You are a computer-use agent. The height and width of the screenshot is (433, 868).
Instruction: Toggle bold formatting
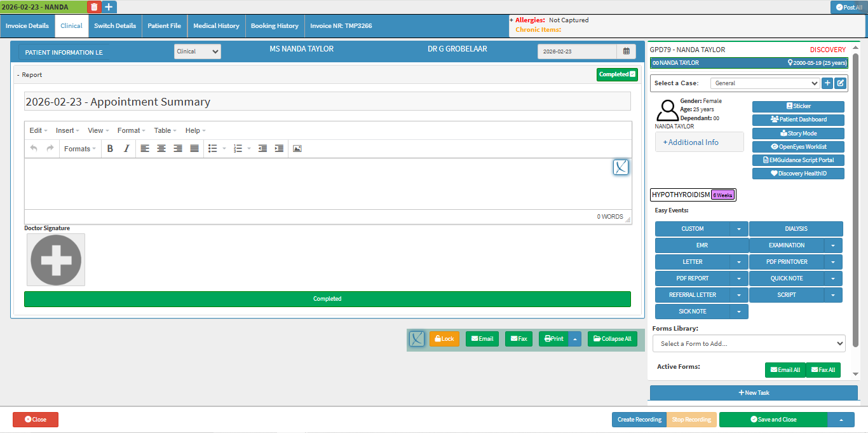coord(110,148)
